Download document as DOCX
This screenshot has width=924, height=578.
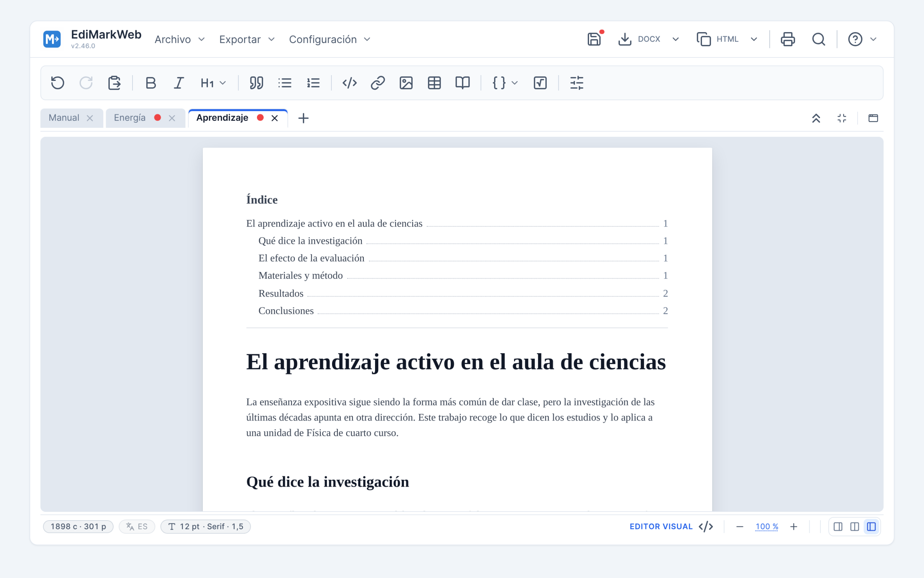pos(639,39)
